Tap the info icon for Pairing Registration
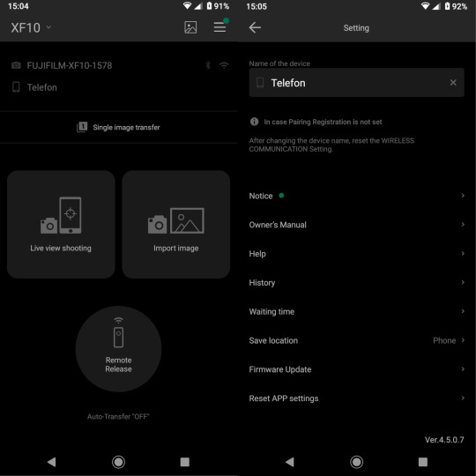Screen dimensions: 476x476 pyautogui.click(x=255, y=122)
